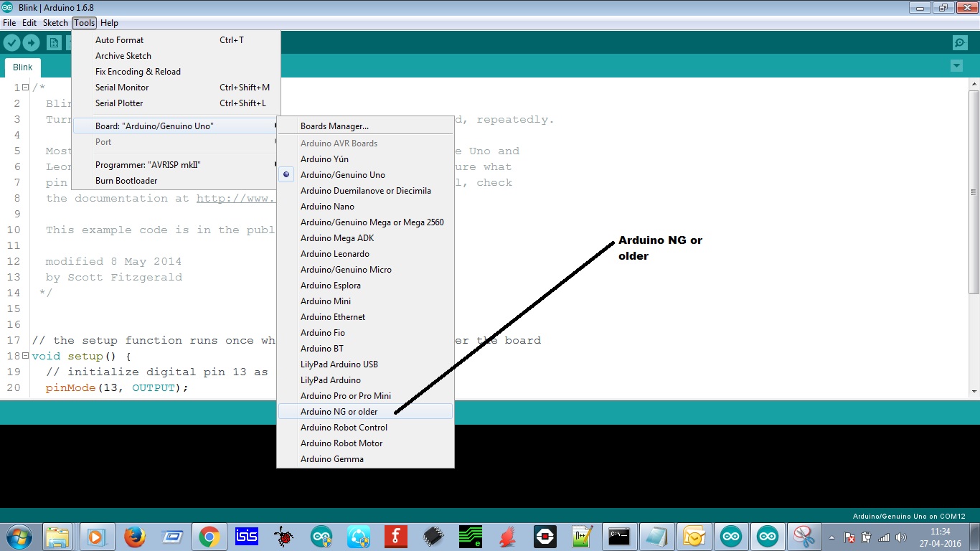This screenshot has width=980, height=551.
Task: Select Arduino Yún board
Action: [x=366, y=159]
